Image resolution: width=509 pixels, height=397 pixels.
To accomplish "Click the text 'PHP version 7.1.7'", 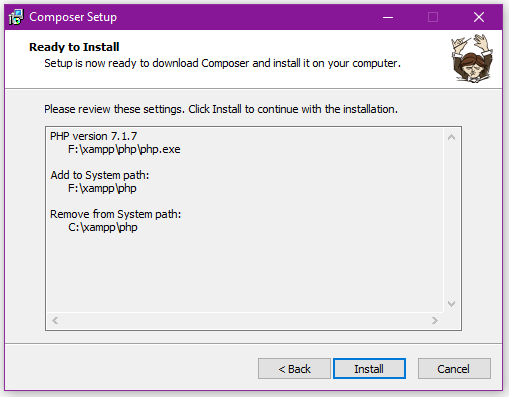I will [x=94, y=136].
